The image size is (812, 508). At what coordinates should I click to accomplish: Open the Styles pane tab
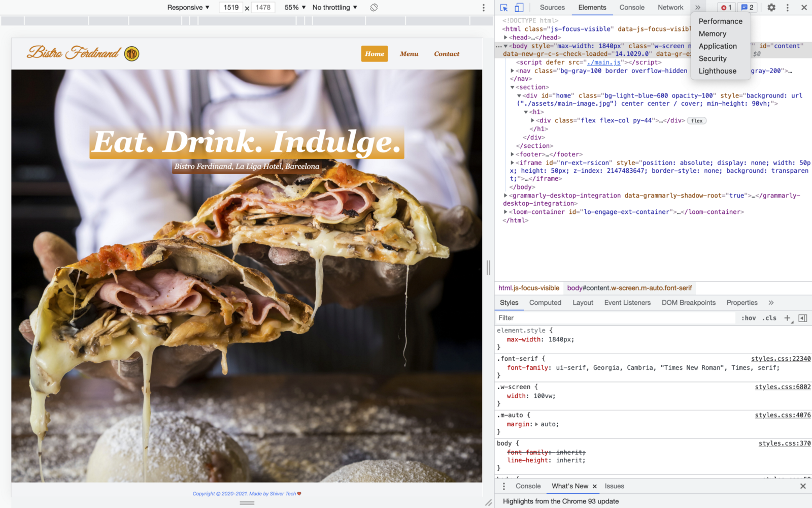pos(509,303)
